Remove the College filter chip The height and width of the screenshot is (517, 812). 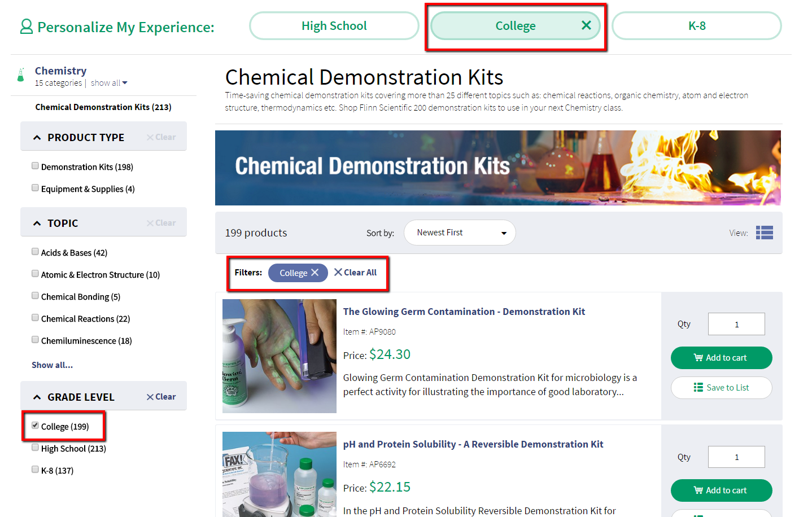point(315,273)
